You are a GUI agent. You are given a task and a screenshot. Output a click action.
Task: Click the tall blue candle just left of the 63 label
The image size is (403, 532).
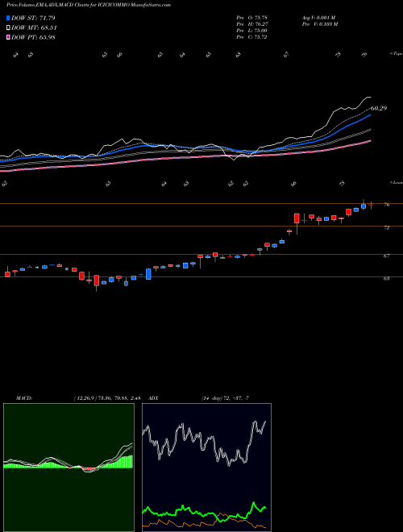(x=148, y=274)
